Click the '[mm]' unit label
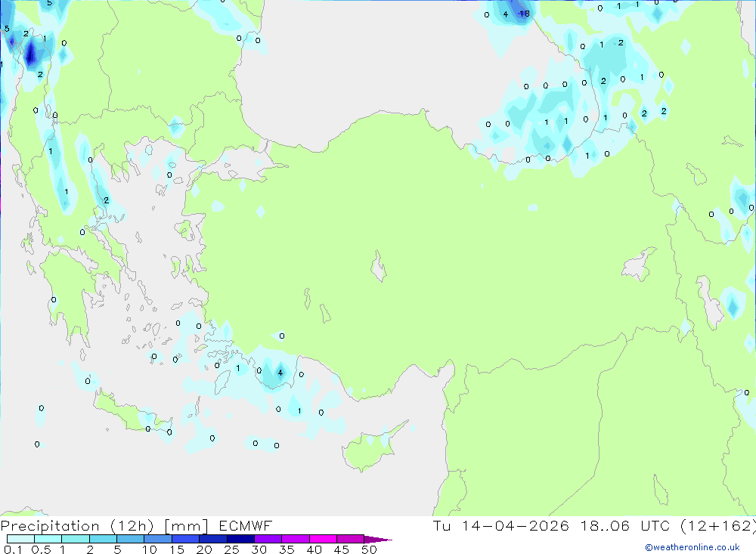Image resolution: width=756 pixels, height=554 pixels. click(x=186, y=525)
